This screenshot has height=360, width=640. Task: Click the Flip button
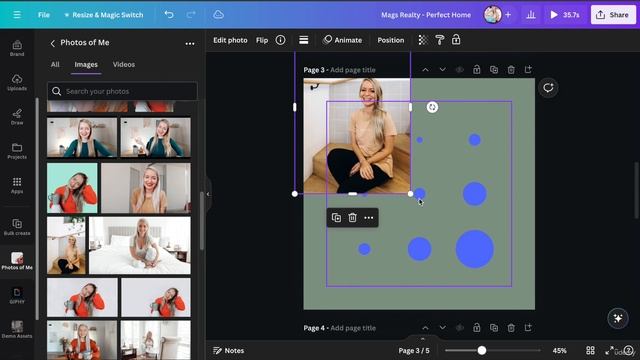[x=262, y=40]
